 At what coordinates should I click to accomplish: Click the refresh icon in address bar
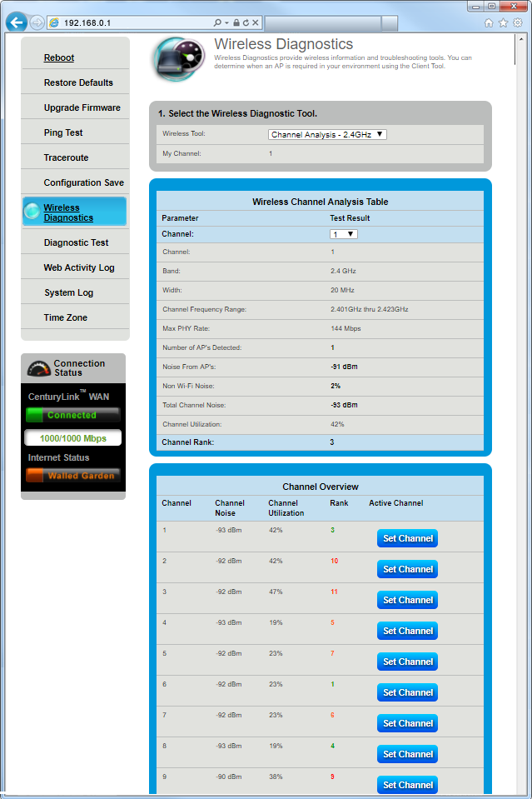[x=246, y=22]
